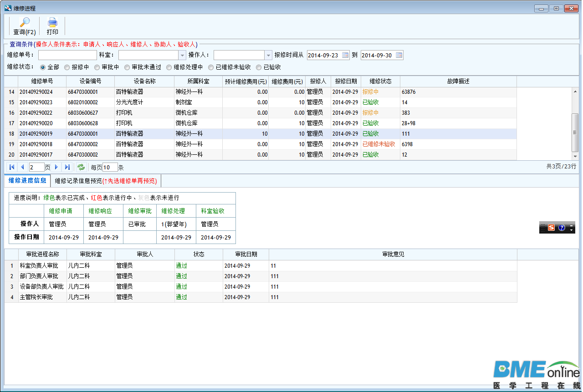Expand the 操作人 dropdown
The width and height of the screenshot is (583, 392).
click(x=268, y=55)
